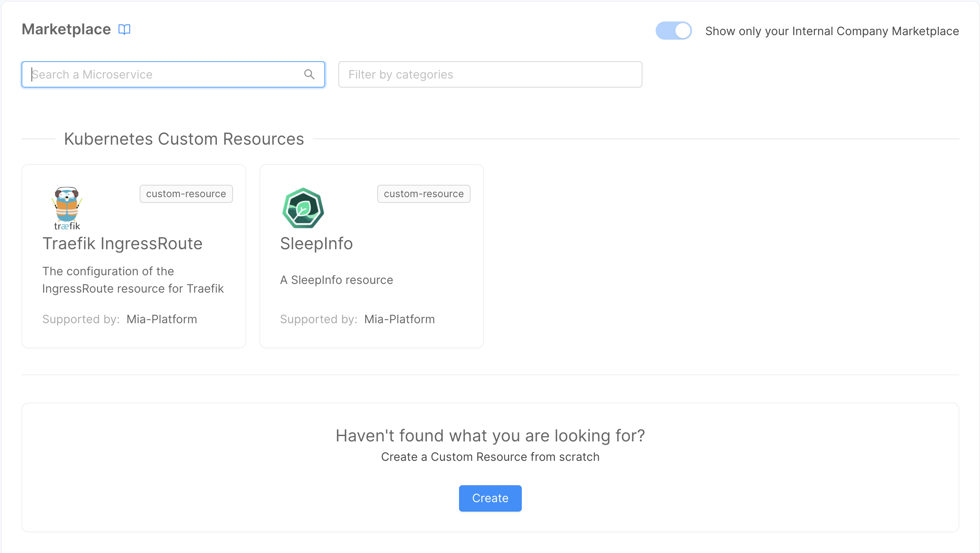Click the search magnifier icon

click(309, 74)
